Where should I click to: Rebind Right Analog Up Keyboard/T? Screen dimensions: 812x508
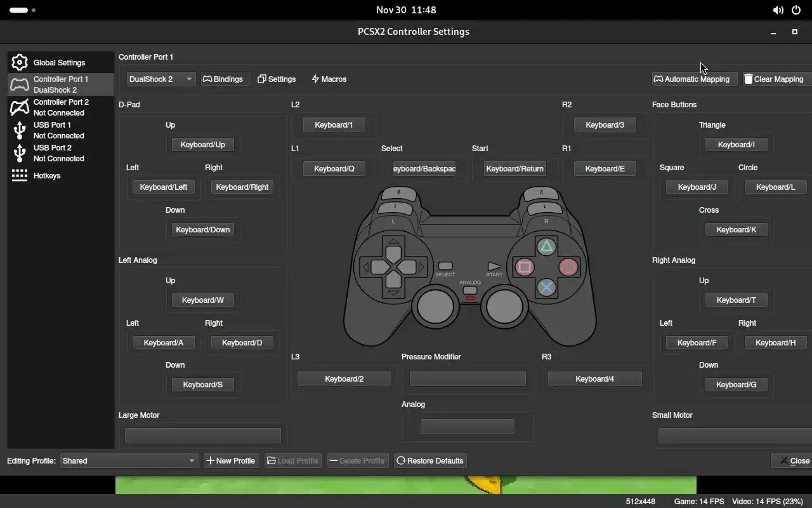click(x=737, y=300)
